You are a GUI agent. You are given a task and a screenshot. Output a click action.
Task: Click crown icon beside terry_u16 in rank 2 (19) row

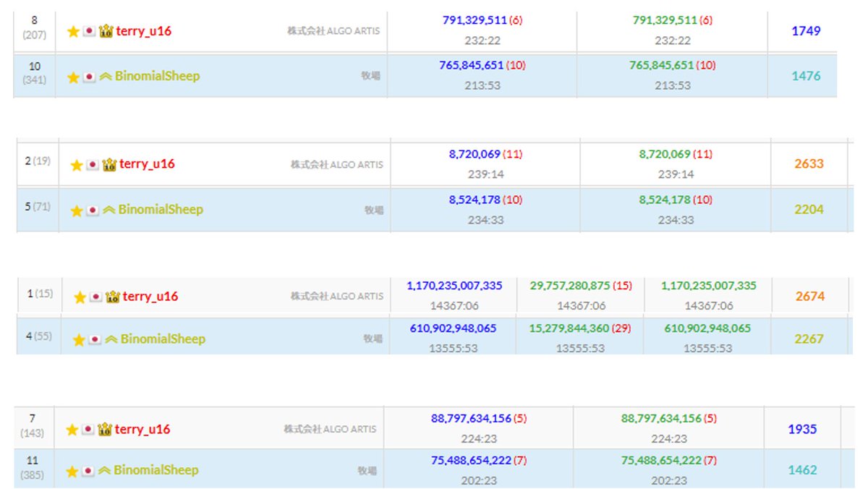click(x=110, y=164)
